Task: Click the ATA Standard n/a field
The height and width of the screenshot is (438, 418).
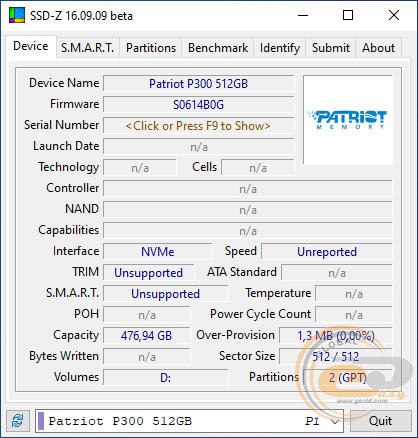Action: pyautogui.click(x=337, y=273)
